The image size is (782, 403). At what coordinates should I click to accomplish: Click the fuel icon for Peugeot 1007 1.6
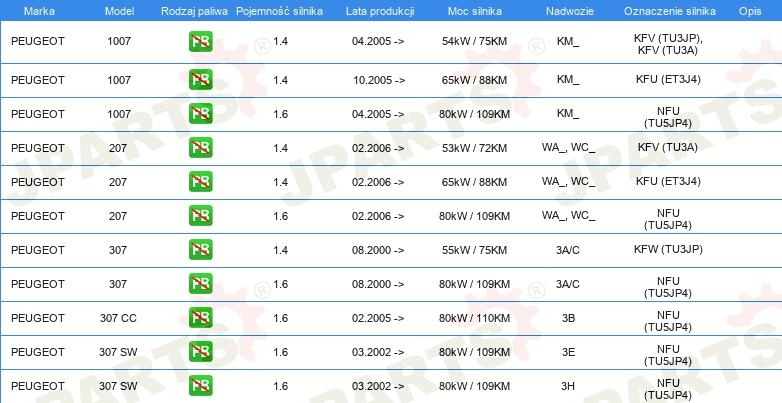[200, 114]
